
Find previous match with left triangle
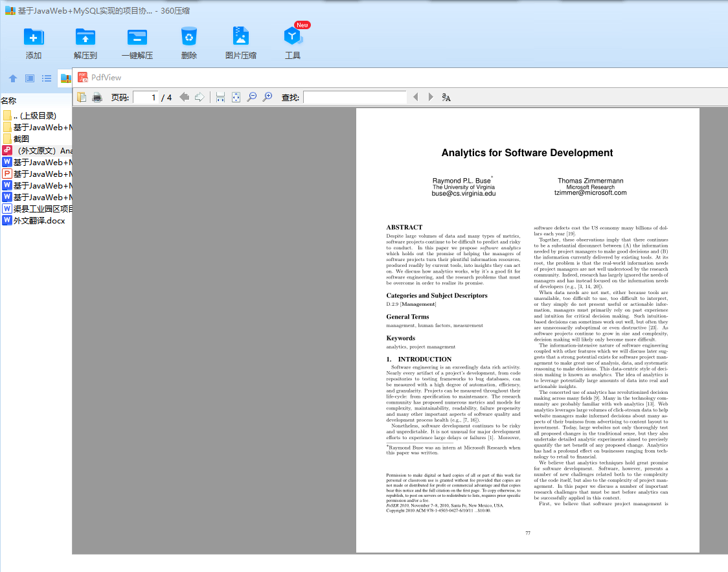[416, 97]
